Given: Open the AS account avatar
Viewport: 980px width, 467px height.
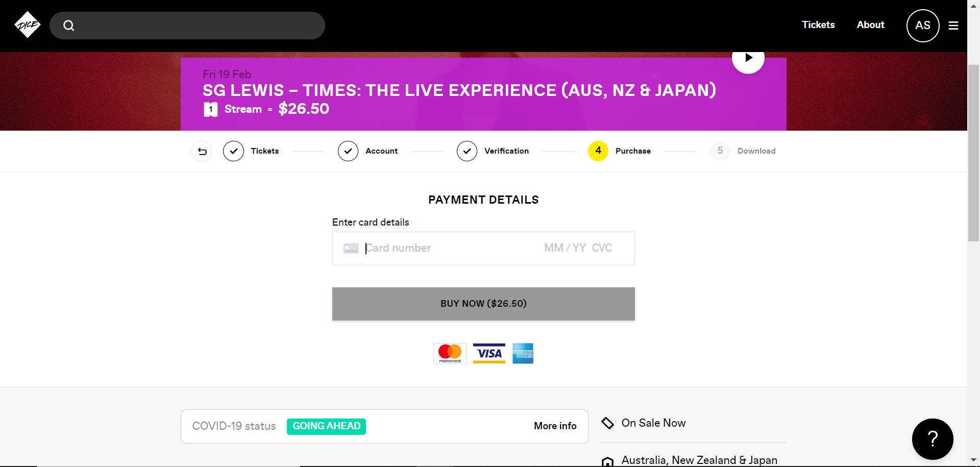Looking at the screenshot, I should [x=922, y=26].
